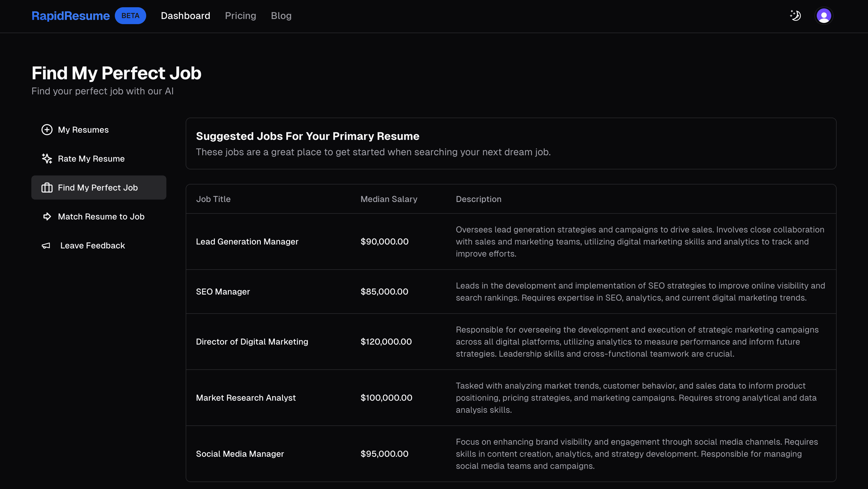Choose the Market Research Analyst entry
Image resolution: width=868 pixels, height=489 pixels.
tap(246, 398)
